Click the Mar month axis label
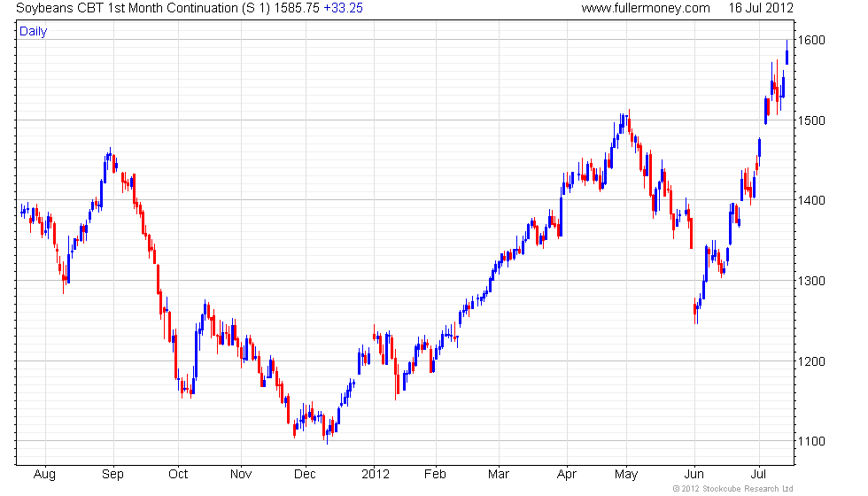 pos(499,475)
